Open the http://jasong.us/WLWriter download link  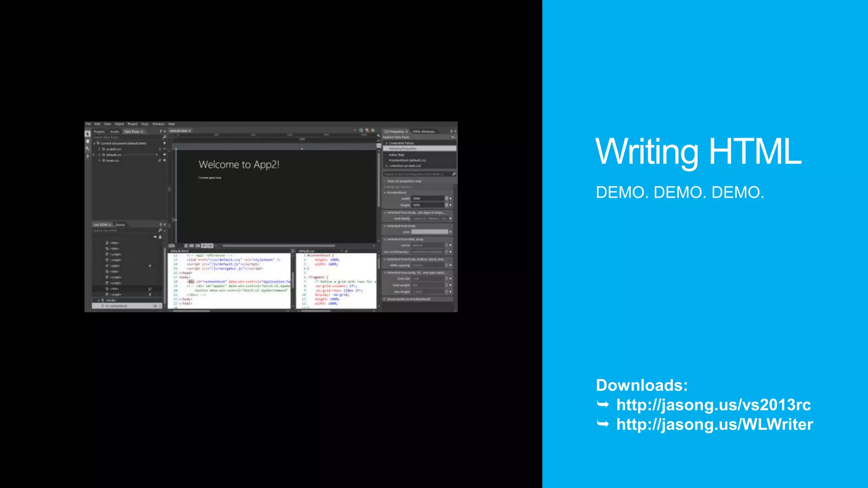(715, 424)
